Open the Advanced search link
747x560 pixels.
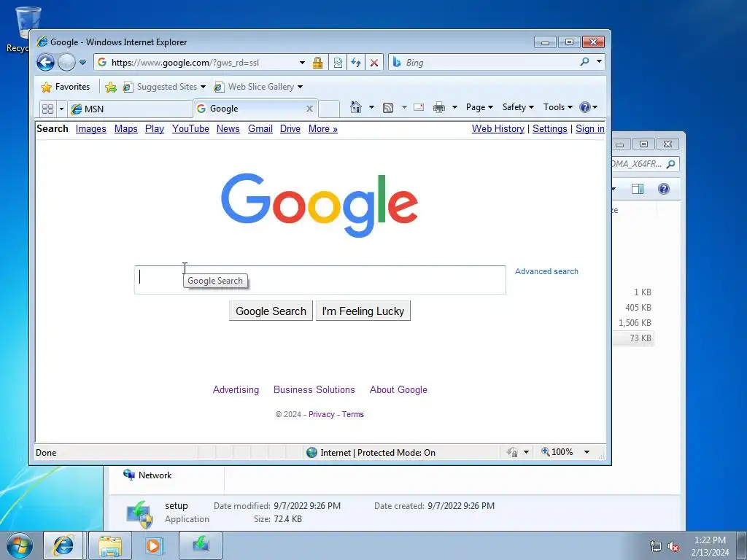click(x=546, y=271)
